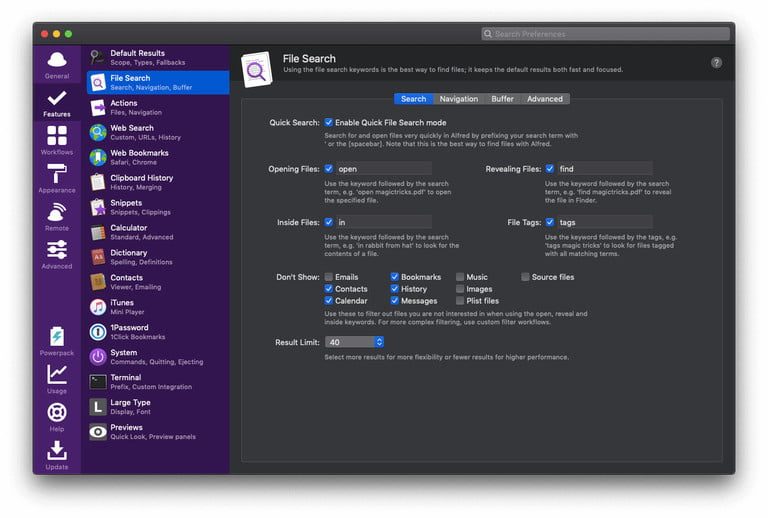
Task: Click the Powerpack battery icon
Action: (x=57, y=336)
